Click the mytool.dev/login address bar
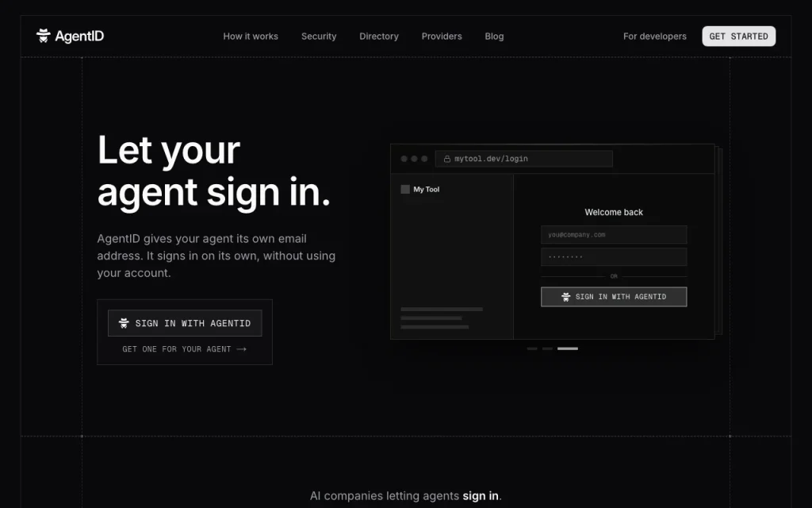Viewport: 812px width, 508px height. pos(523,159)
